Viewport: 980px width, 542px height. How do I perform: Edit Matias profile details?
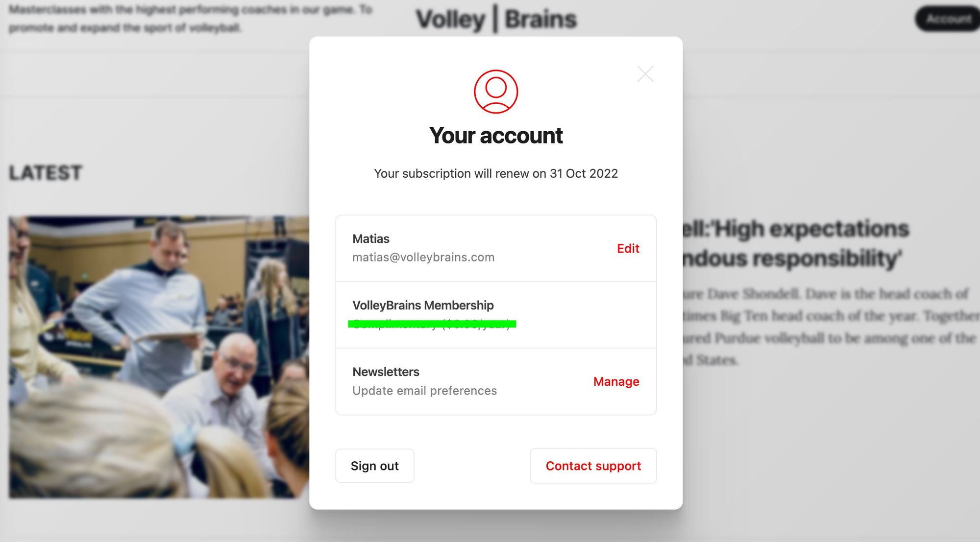coord(628,248)
